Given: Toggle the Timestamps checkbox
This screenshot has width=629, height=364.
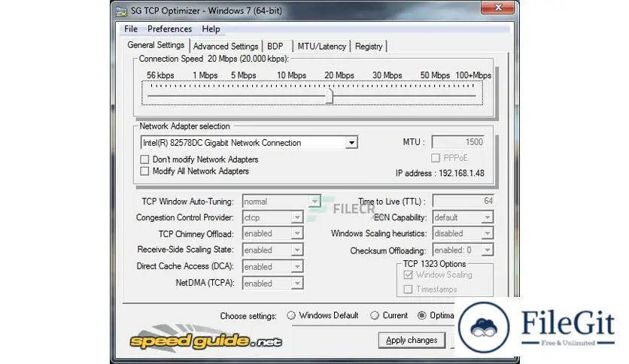Looking at the screenshot, I should coord(408,290).
